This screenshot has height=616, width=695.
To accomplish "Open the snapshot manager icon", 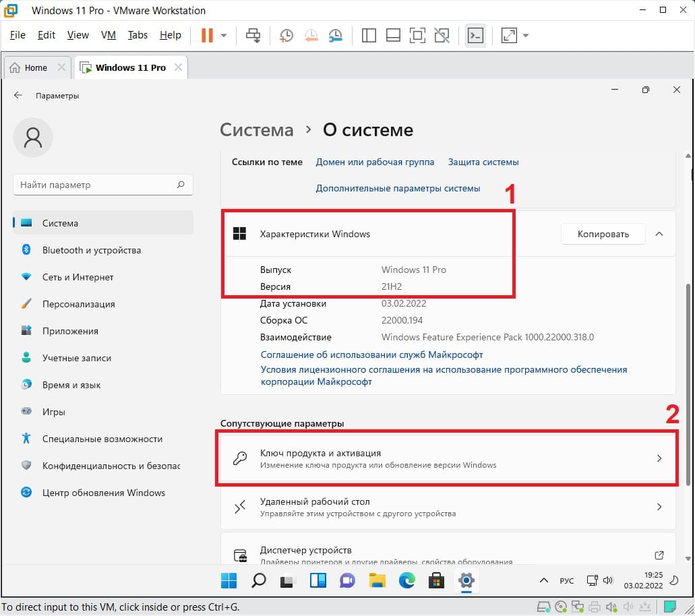I will point(336,36).
